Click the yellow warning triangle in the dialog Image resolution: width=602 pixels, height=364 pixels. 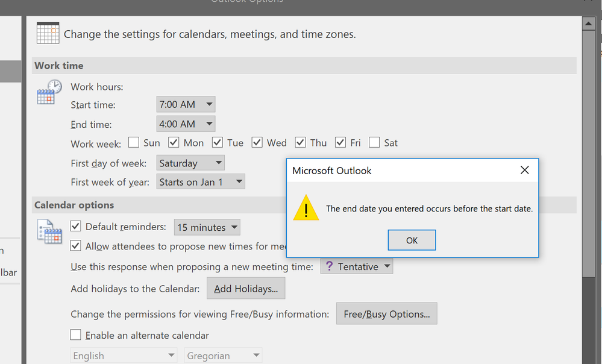coord(306,208)
